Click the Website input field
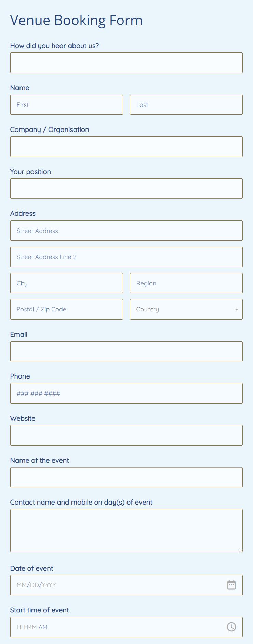 pyautogui.click(x=126, y=435)
